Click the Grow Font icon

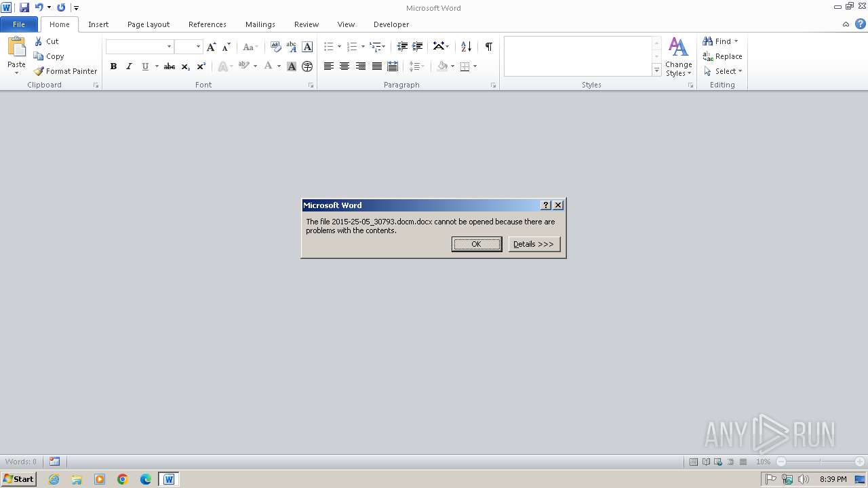pos(212,47)
